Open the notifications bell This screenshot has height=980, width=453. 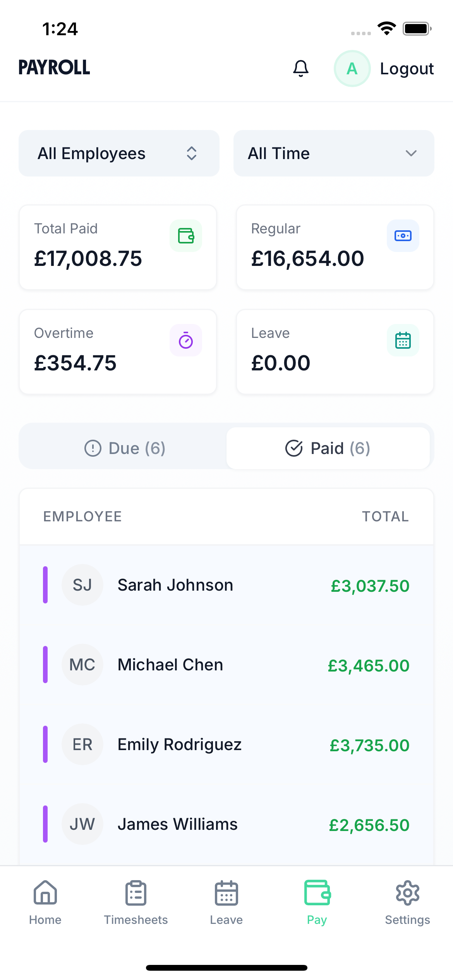coord(300,69)
